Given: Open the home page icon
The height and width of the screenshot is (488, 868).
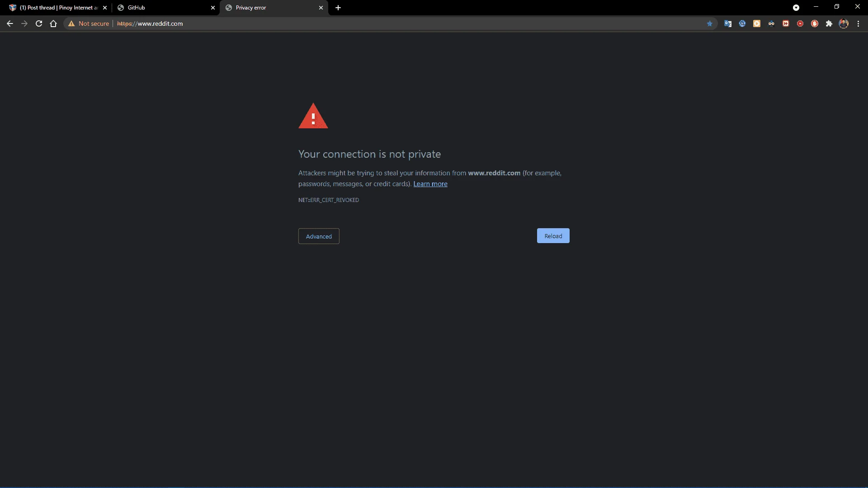Looking at the screenshot, I should (x=53, y=23).
